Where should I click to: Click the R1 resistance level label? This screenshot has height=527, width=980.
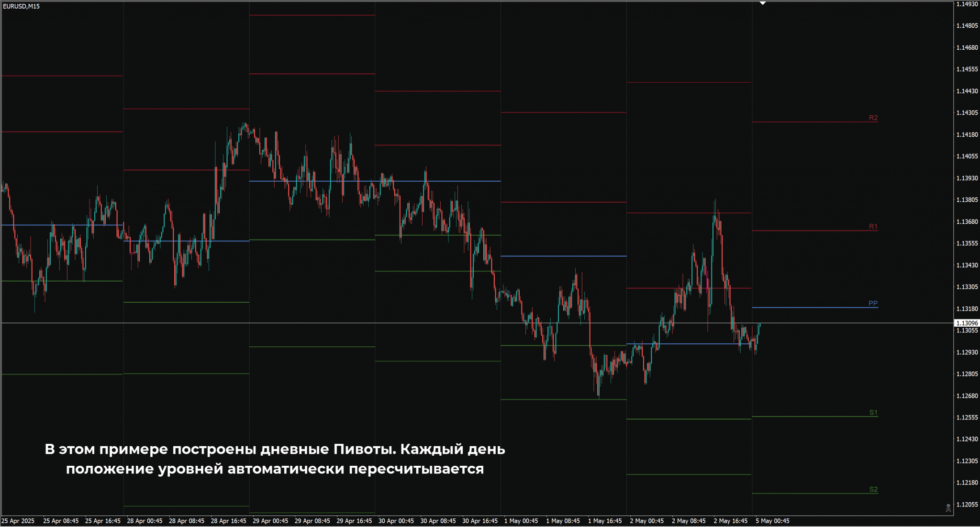[x=873, y=226]
